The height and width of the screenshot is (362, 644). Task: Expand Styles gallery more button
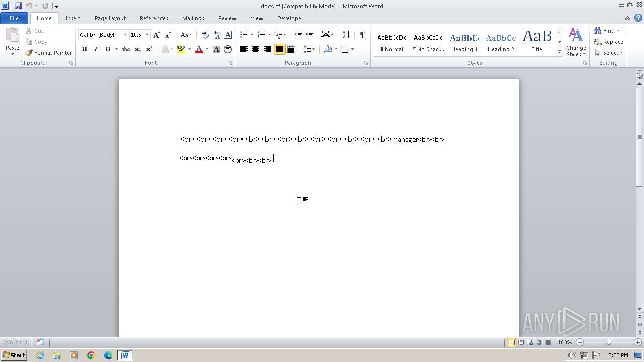tap(559, 52)
